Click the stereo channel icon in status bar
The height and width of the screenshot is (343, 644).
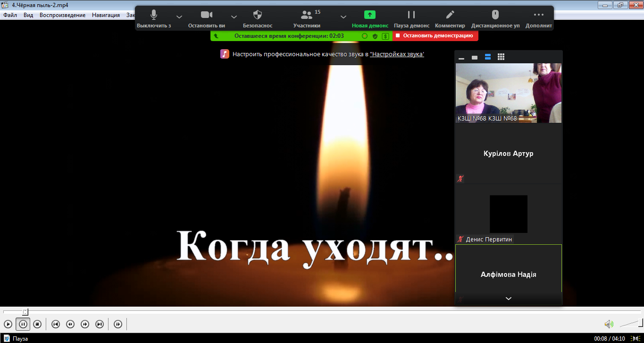click(x=636, y=339)
